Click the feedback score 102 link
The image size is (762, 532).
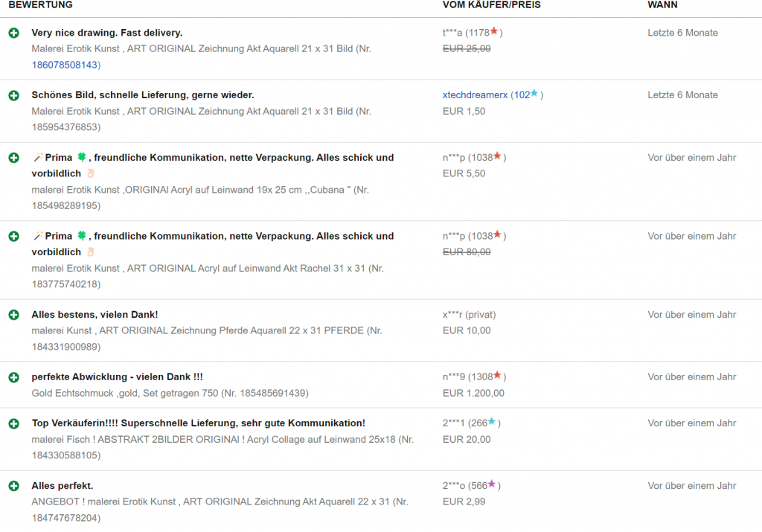pos(522,95)
